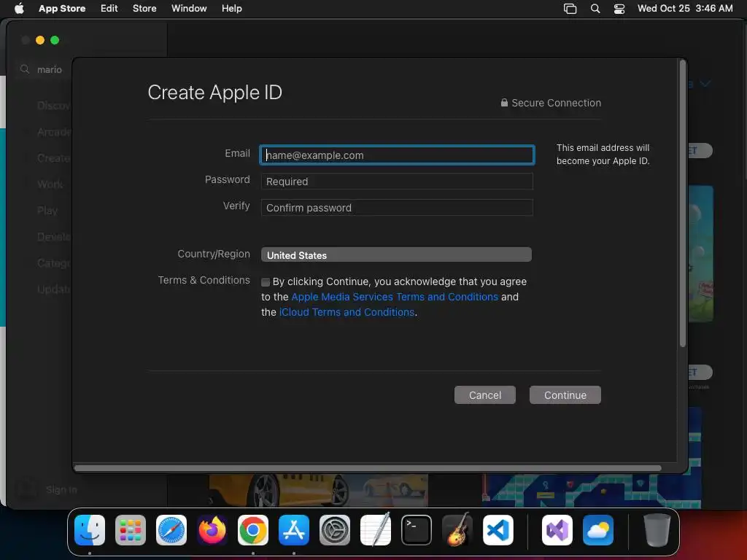Open Google Chrome in the Dock
Image resolution: width=747 pixels, height=560 pixels.
point(253,530)
